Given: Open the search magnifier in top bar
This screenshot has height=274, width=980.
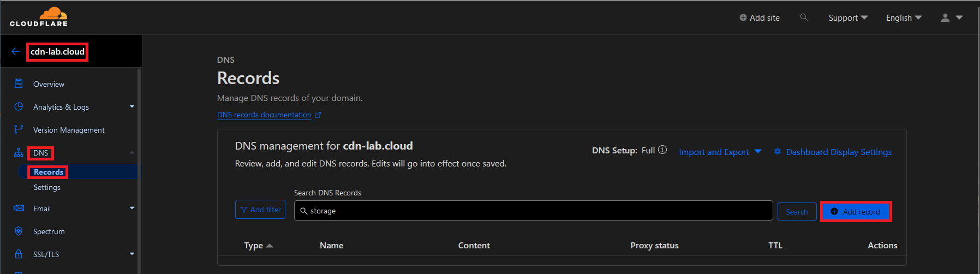Looking at the screenshot, I should pos(804,17).
